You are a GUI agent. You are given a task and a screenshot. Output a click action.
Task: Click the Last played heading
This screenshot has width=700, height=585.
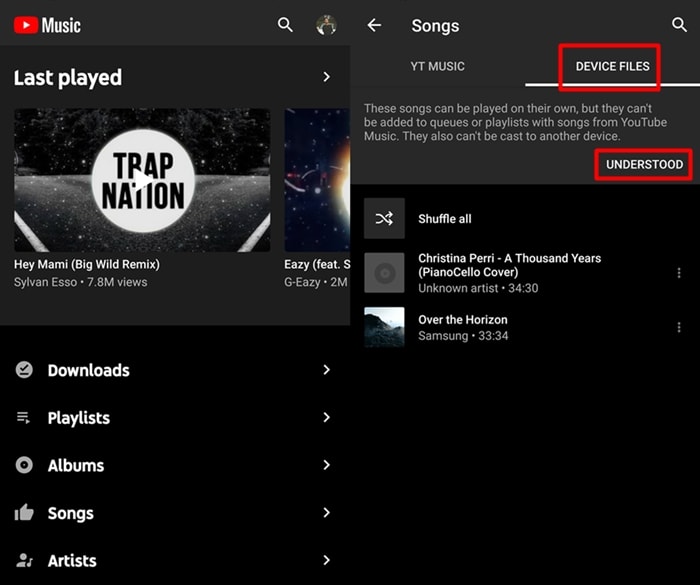67,78
